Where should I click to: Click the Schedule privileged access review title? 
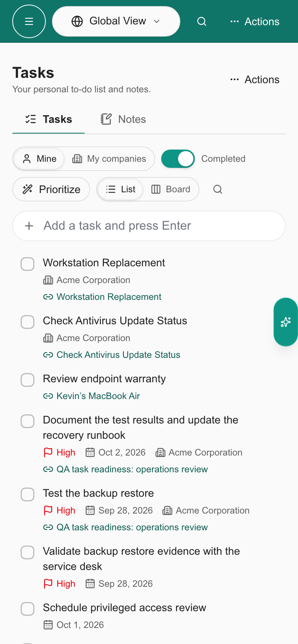coord(125,608)
